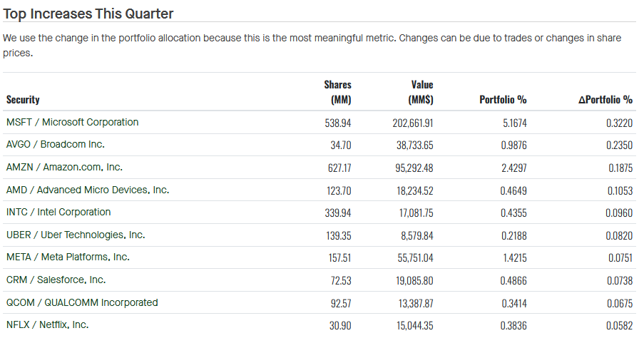644x353 pixels.
Task: Sort by the Shares (MM) column header
Action: click(x=337, y=92)
